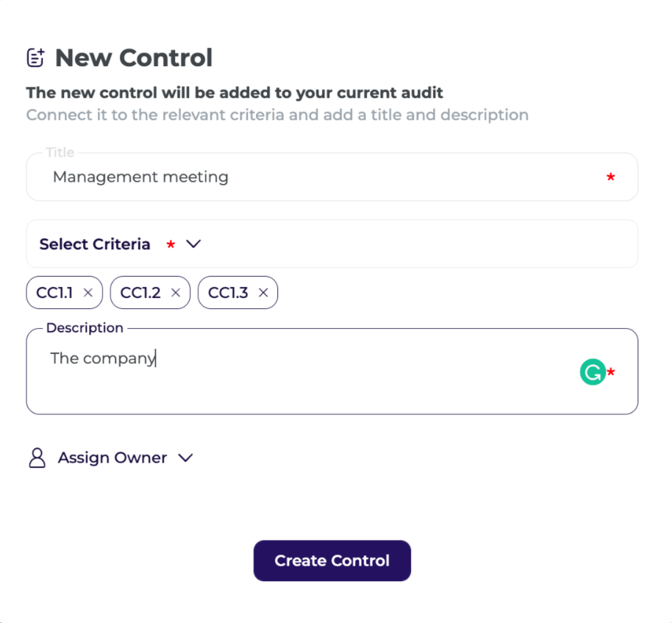This screenshot has height=623, width=672.
Task: Remove the CC1.3 criteria tag
Action: 262,292
